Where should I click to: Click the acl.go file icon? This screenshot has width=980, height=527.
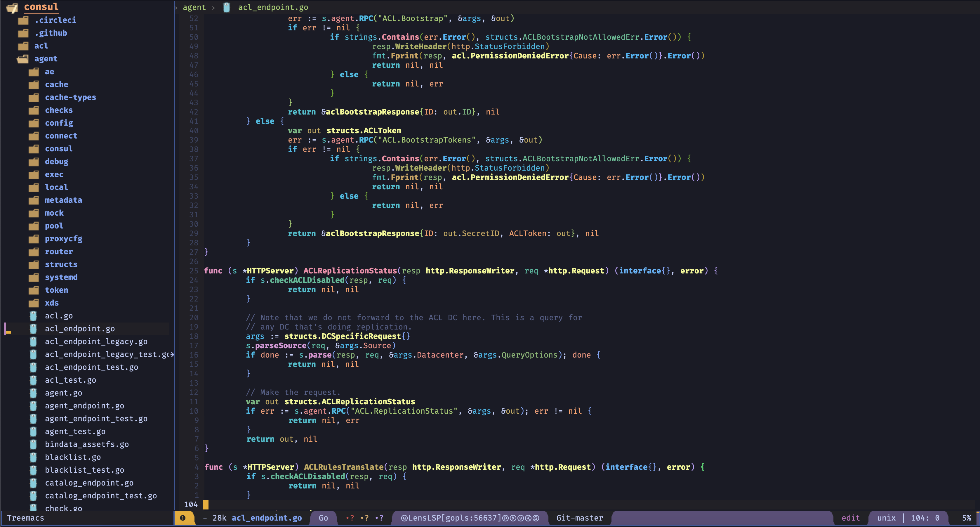point(34,316)
